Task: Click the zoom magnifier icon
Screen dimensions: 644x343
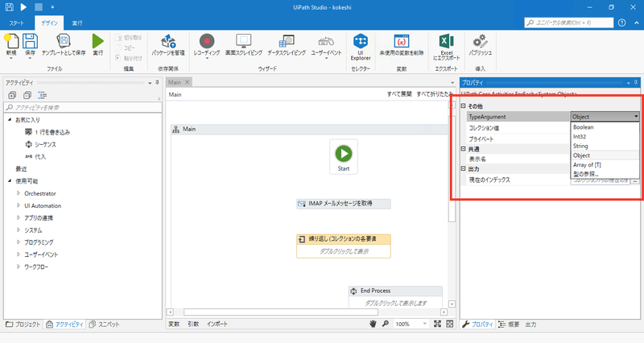Action: (386, 324)
